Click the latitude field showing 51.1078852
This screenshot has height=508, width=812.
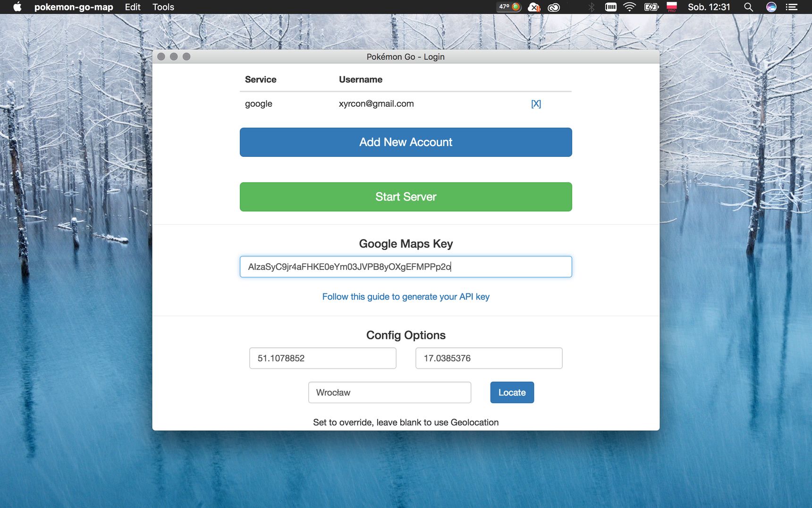pos(322,358)
